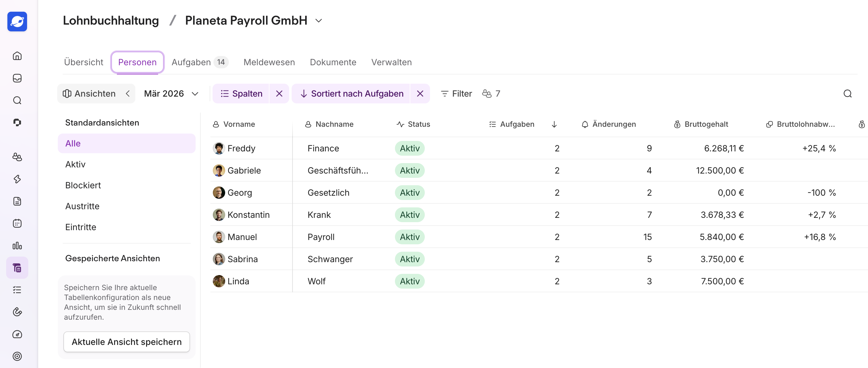Click the Lohnbuchhaltung breadcrumb link

[x=111, y=21]
